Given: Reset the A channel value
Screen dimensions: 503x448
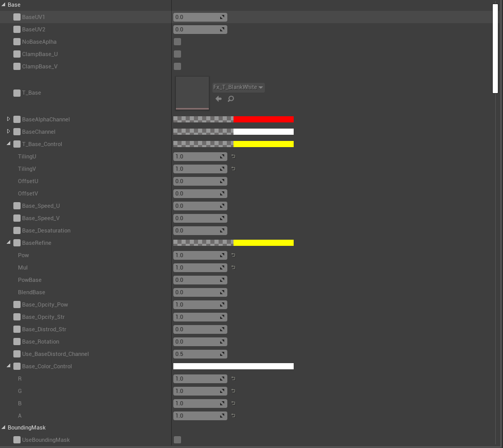Looking at the screenshot, I should click(x=233, y=416).
